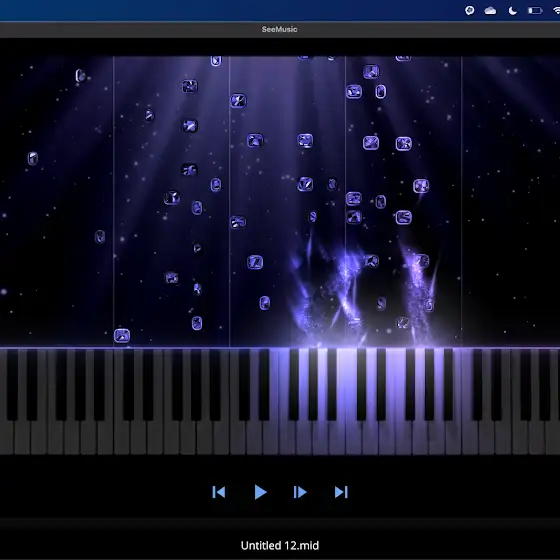Skip to the end of the song
Screen dimensions: 560x560
(x=341, y=492)
